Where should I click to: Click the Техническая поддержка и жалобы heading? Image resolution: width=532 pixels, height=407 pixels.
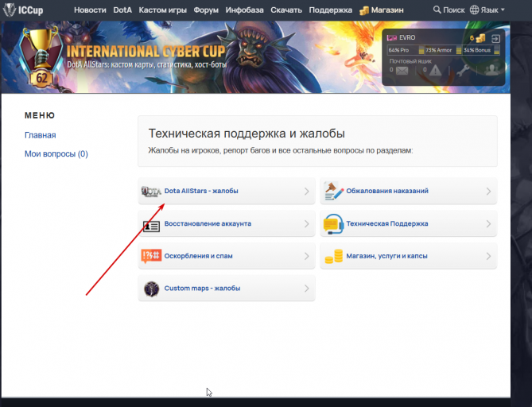point(247,134)
